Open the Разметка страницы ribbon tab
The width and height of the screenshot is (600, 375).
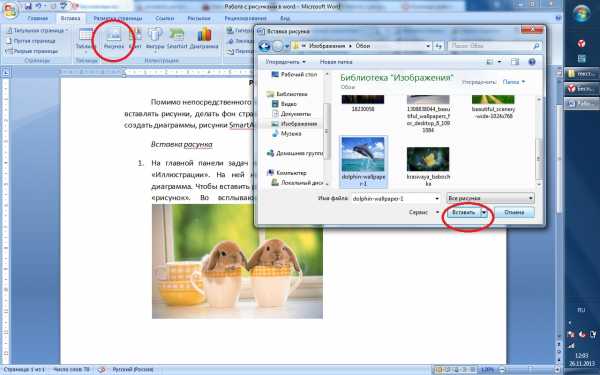pos(117,18)
